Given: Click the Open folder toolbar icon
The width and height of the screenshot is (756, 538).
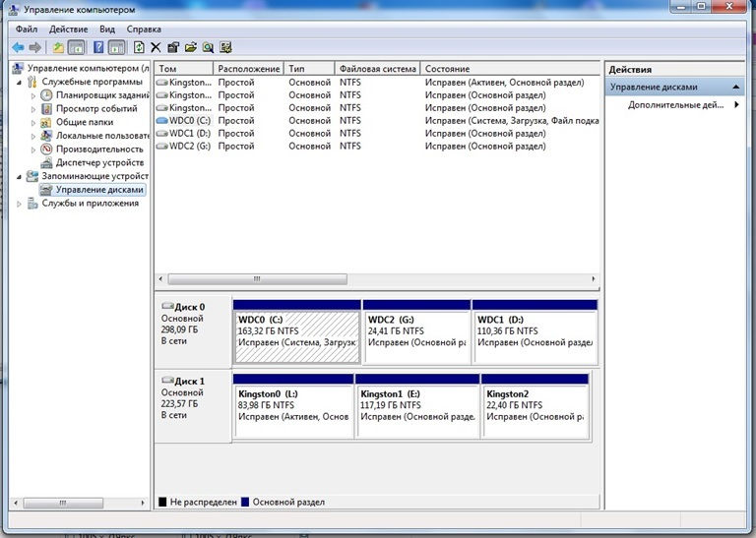Looking at the screenshot, I should [x=191, y=47].
